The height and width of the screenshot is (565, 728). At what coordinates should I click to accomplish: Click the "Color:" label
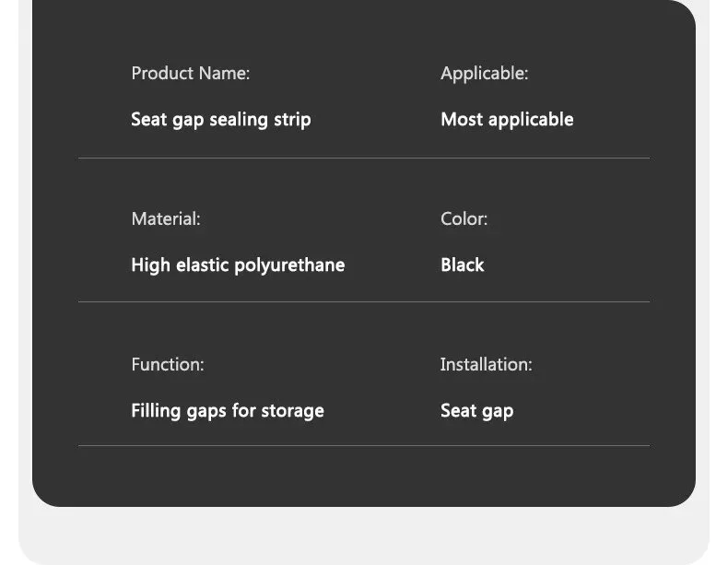464,218
